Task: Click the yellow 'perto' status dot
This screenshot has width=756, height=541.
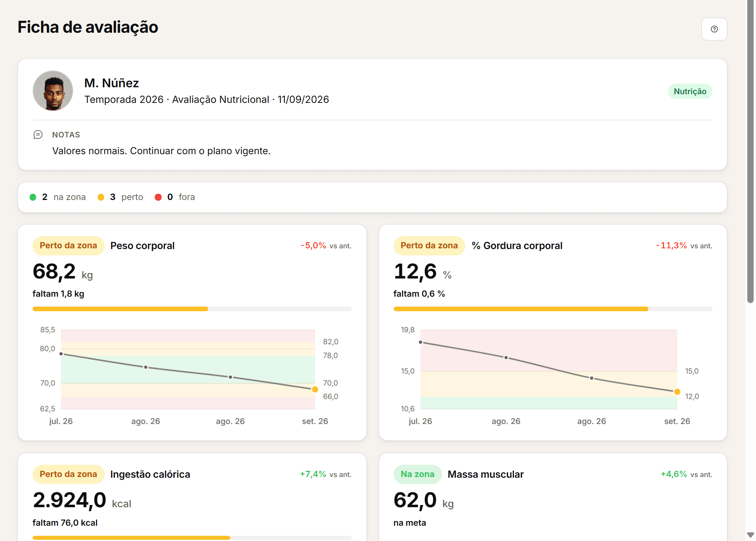Action: 101,197
